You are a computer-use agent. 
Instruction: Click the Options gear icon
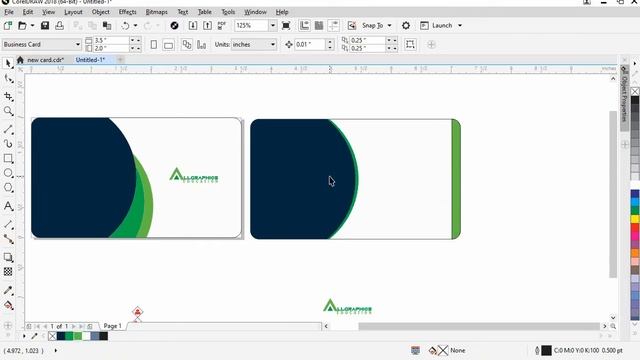[406, 25]
